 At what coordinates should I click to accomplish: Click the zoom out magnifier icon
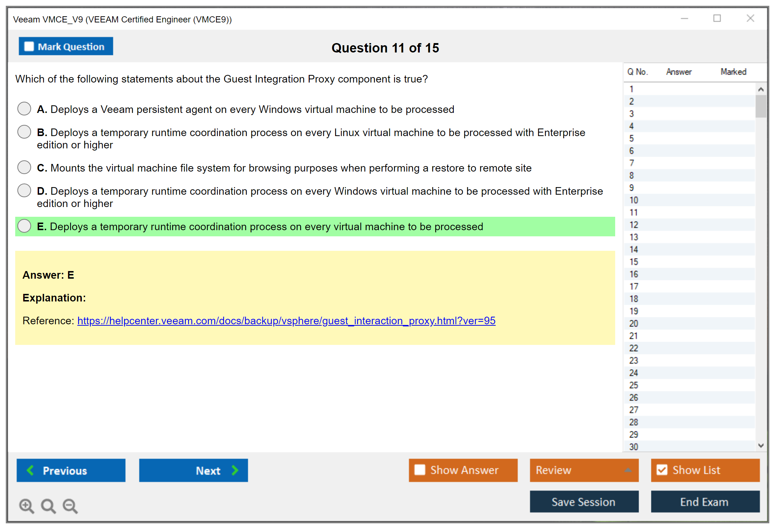click(x=70, y=506)
